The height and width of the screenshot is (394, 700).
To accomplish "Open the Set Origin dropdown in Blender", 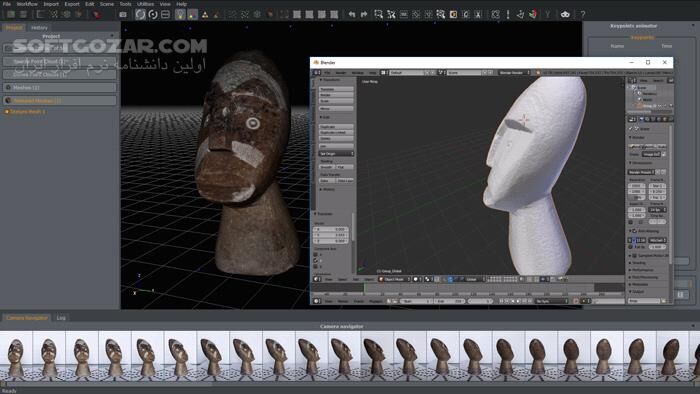I will click(336, 153).
